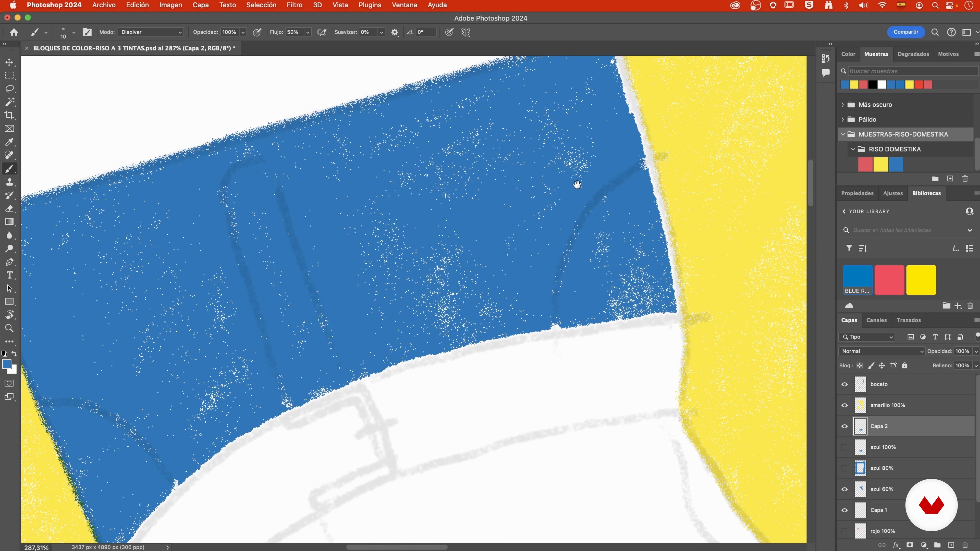Select the Eraser tool
The image size is (980, 551).
10,209
